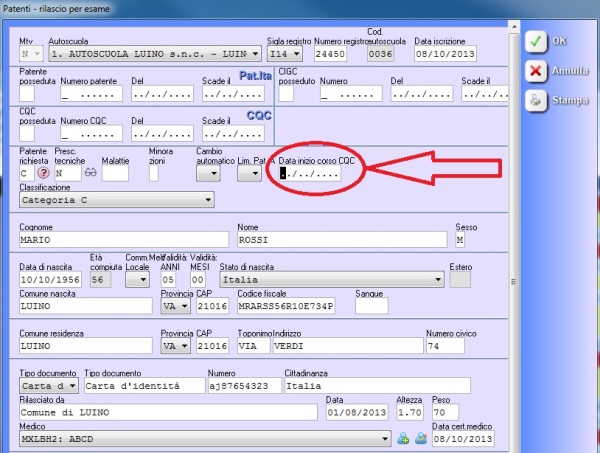Open the Medico selection dropdown

pyautogui.click(x=385, y=438)
